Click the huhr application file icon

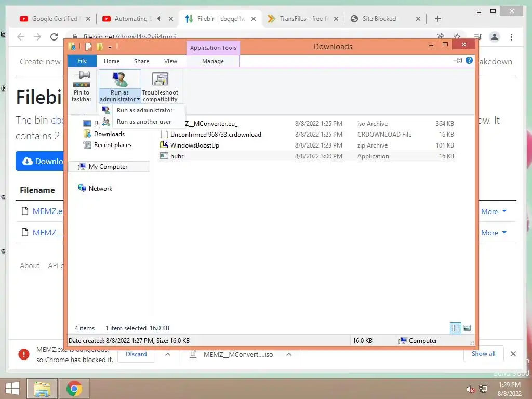164,156
